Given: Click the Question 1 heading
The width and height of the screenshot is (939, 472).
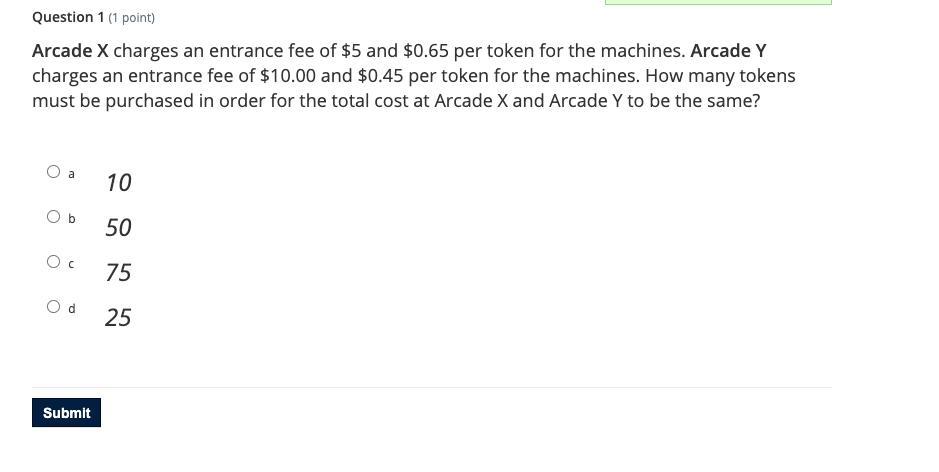Looking at the screenshot, I should (x=68, y=17).
